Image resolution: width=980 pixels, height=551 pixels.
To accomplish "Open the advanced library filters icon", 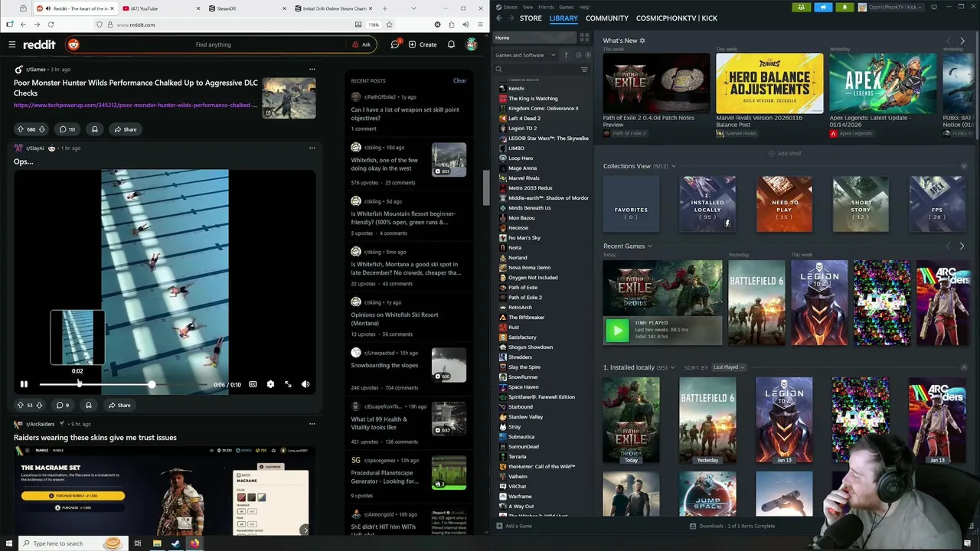I will tap(584, 70).
